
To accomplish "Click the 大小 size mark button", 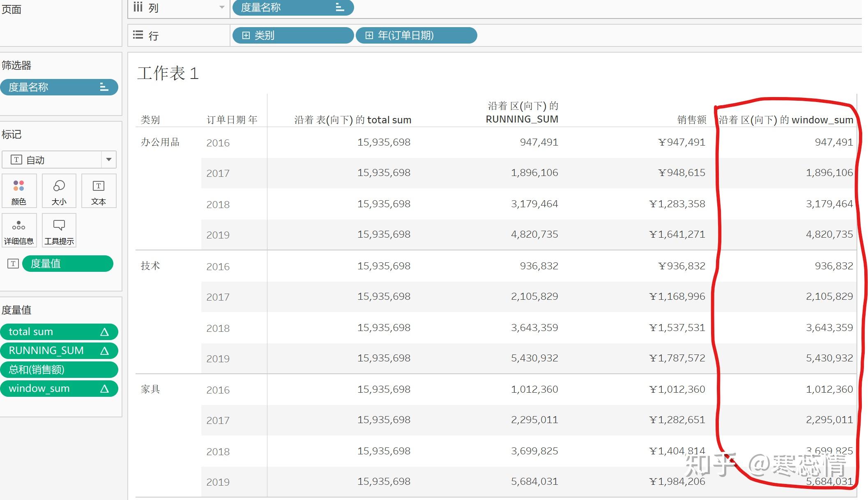I will (59, 191).
